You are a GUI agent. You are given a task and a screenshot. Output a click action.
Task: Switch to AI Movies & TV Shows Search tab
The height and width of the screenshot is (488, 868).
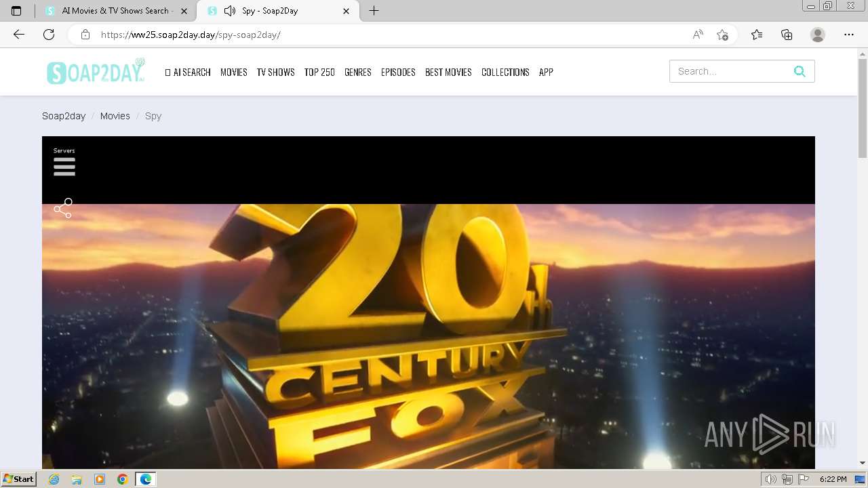click(x=115, y=11)
